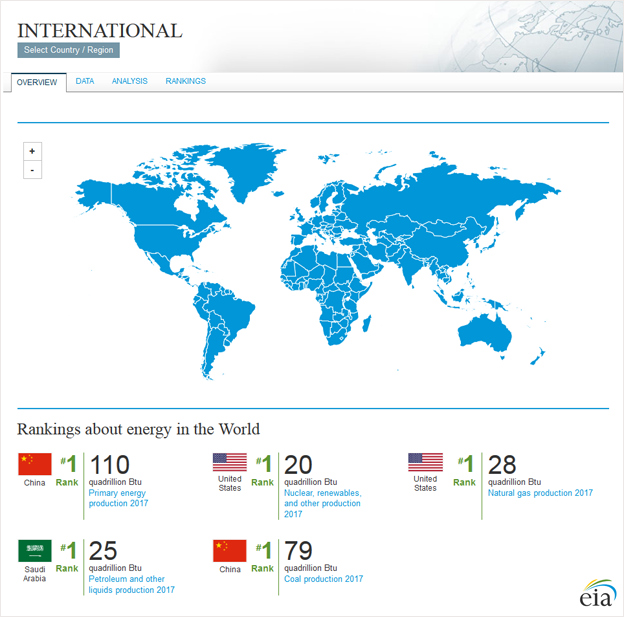Select Brazil on the world map
This screenshot has height=617, width=624.
pyautogui.click(x=231, y=314)
